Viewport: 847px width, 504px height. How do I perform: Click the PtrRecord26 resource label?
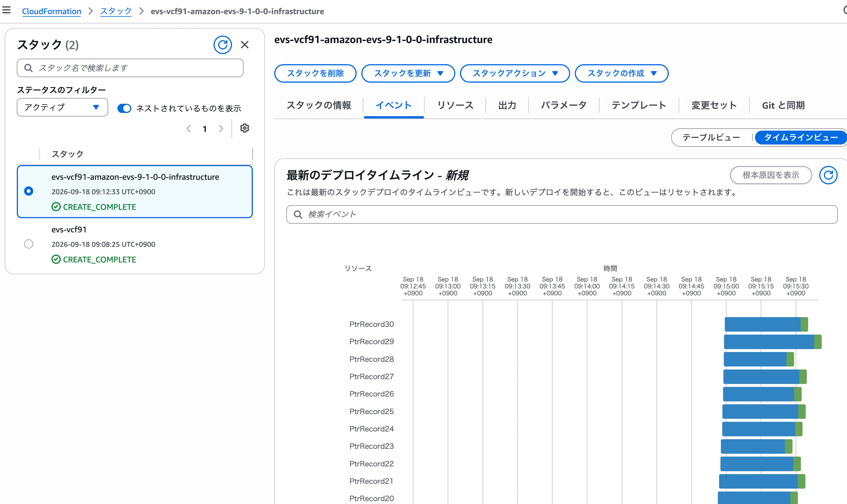coord(371,394)
